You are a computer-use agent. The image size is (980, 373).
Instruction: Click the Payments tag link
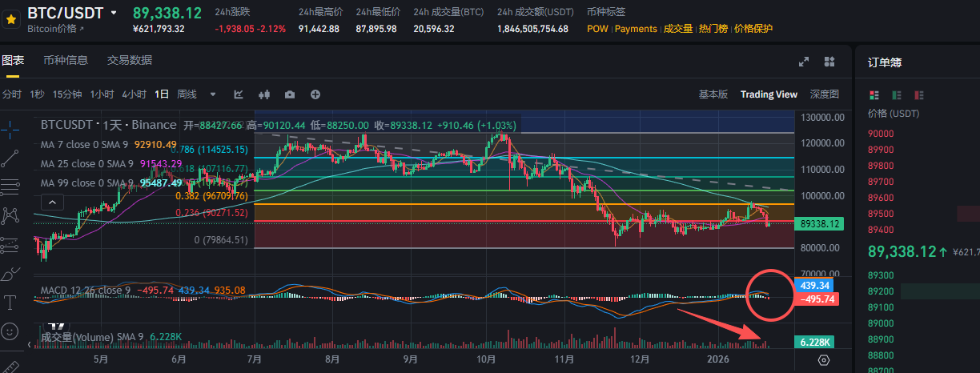click(636, 29)
